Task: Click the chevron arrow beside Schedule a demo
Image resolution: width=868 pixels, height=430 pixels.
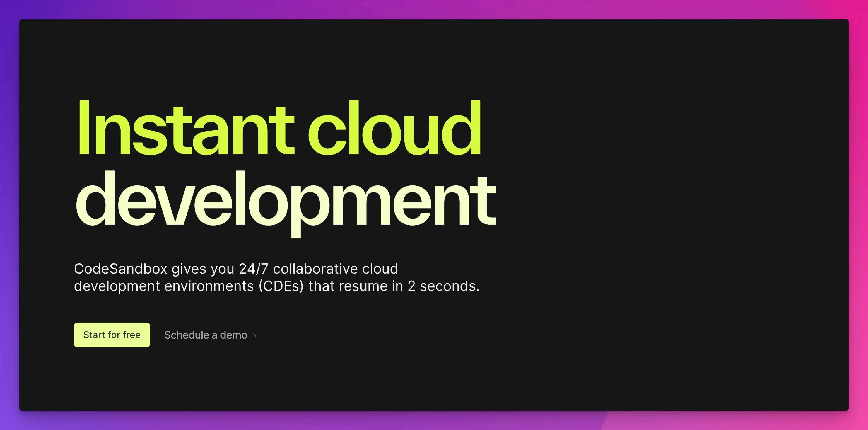Action: pos(255,336)
